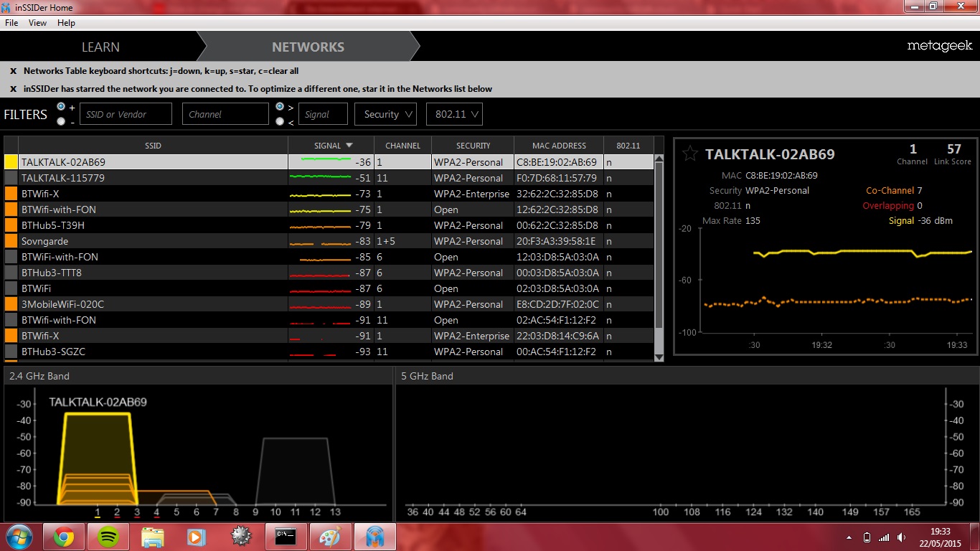980x551 pixels.
Task: Select the greater-than signal radio button
Action: pos(280,107)
